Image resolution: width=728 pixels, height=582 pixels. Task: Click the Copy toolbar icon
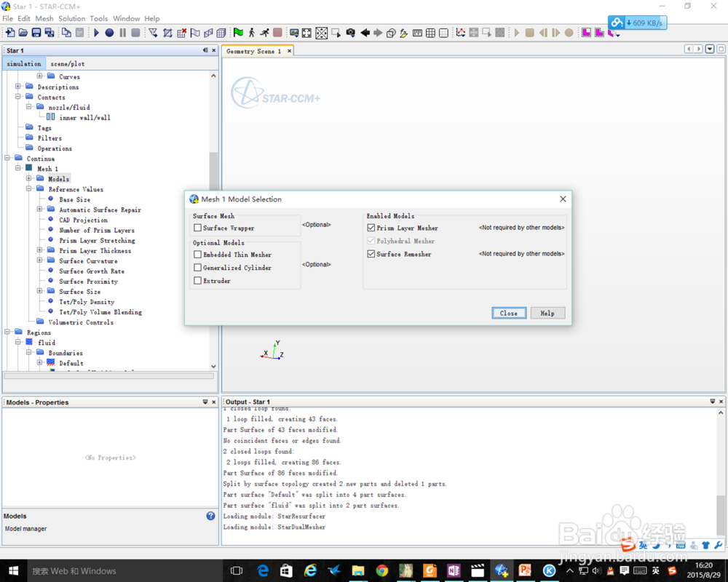coord(66,33)
